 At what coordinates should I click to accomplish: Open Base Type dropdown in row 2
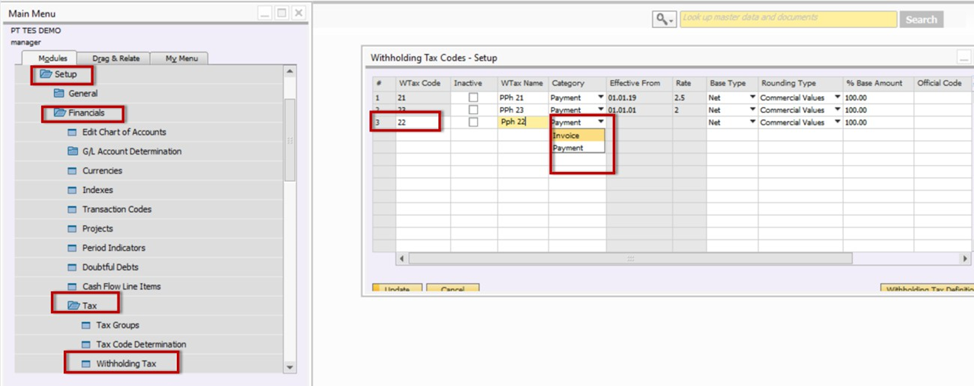click(752, 110)
